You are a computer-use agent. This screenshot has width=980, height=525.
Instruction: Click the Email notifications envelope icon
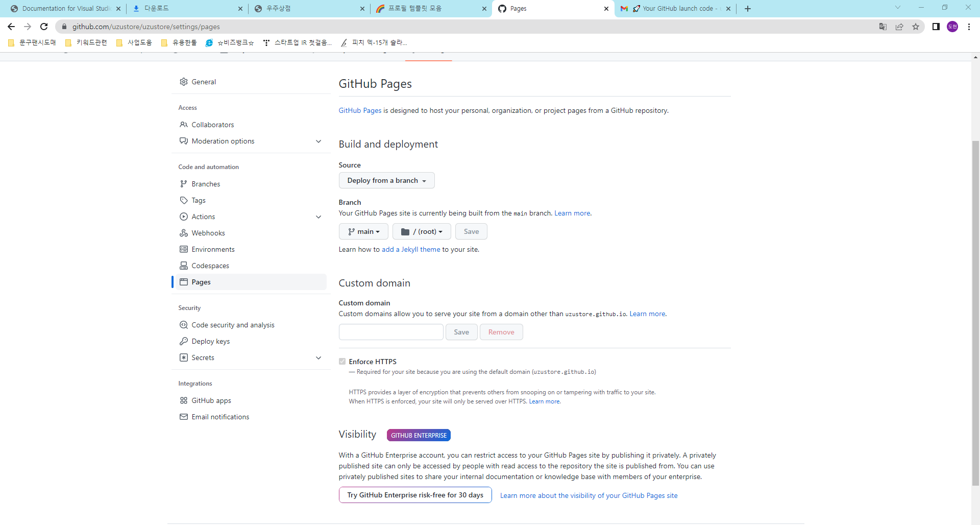tap(184, 417)
